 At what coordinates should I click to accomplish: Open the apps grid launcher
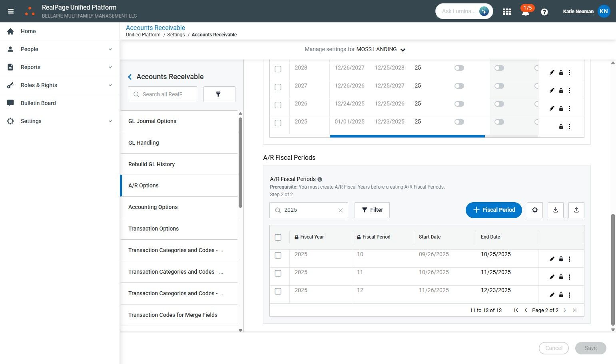(x=506, y=12)
